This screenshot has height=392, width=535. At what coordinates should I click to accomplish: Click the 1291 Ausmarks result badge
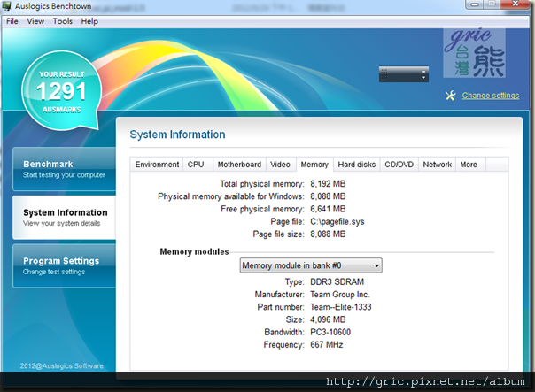[x=62, y=91]
